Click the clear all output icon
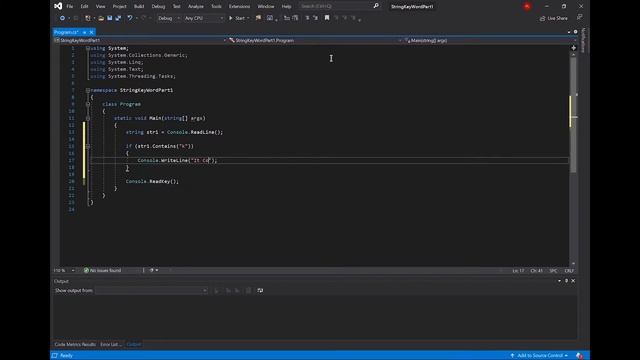Image resolution: width=640 pixels, height=360 pixels. click(248, 291)
